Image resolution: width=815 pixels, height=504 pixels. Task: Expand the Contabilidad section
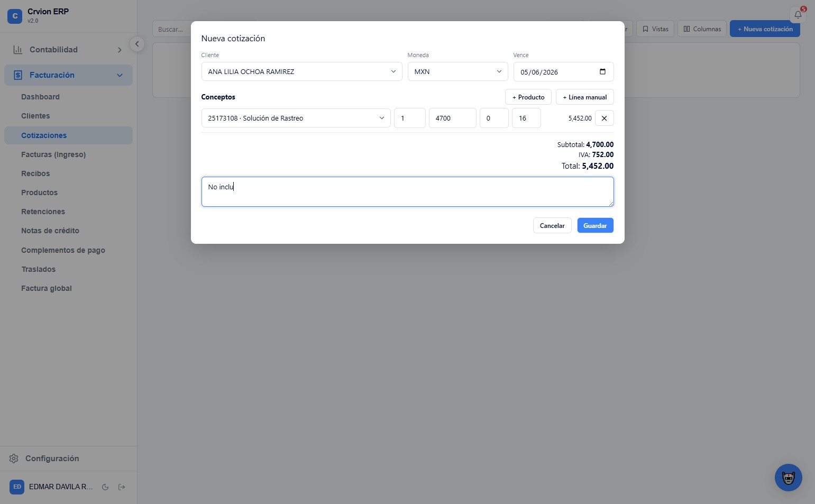tap(120, 50)
